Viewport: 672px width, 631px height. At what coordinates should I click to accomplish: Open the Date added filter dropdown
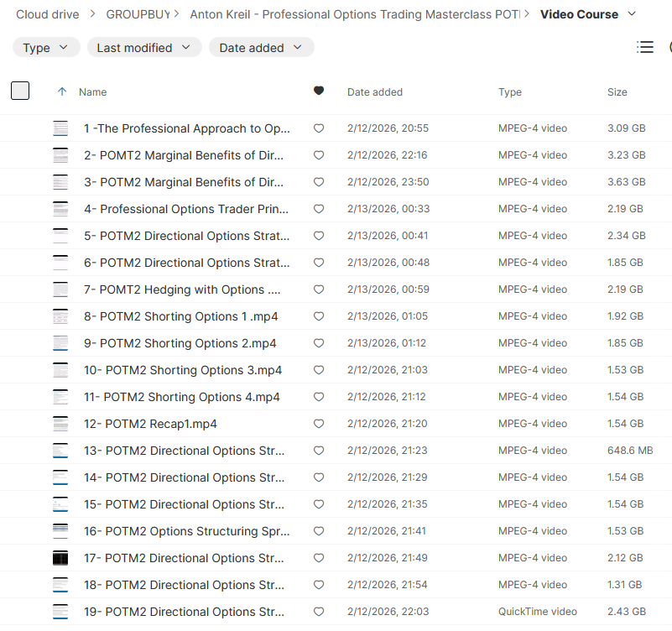tap(261, 48)
